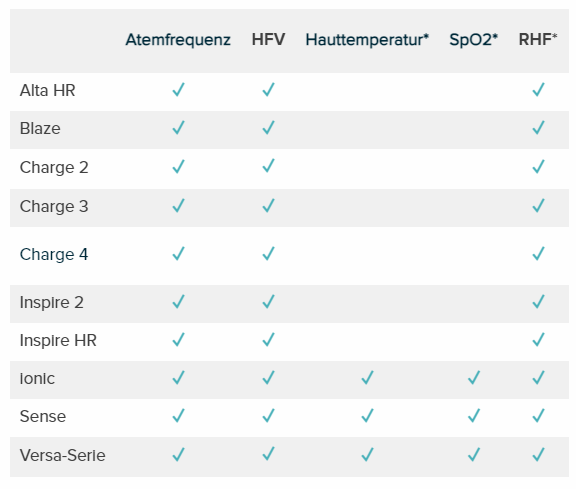Click Ionic SpO2 checkmark
This screenshot has width=576, height=489.
pyautogui.click(x=474, y=378)
